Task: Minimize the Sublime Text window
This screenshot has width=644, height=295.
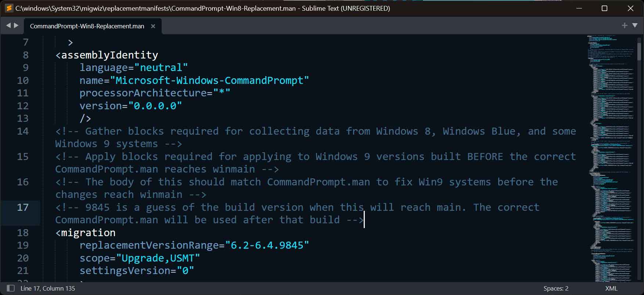Action: [x=579, y=8]
